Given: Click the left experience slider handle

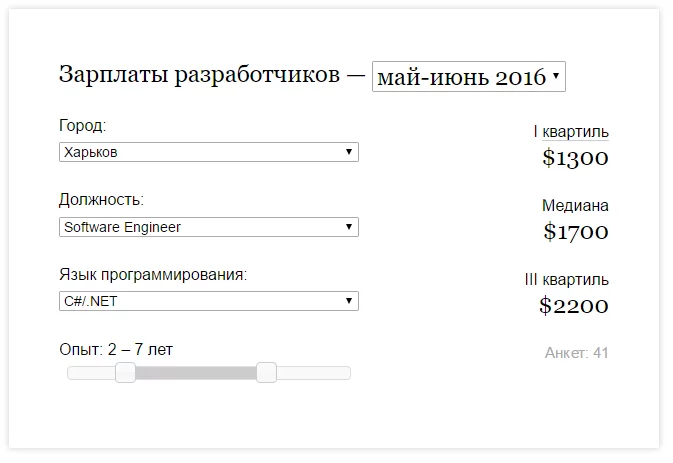Looking at the screenshot, I should pyautogui.click(x=126, y=373).
